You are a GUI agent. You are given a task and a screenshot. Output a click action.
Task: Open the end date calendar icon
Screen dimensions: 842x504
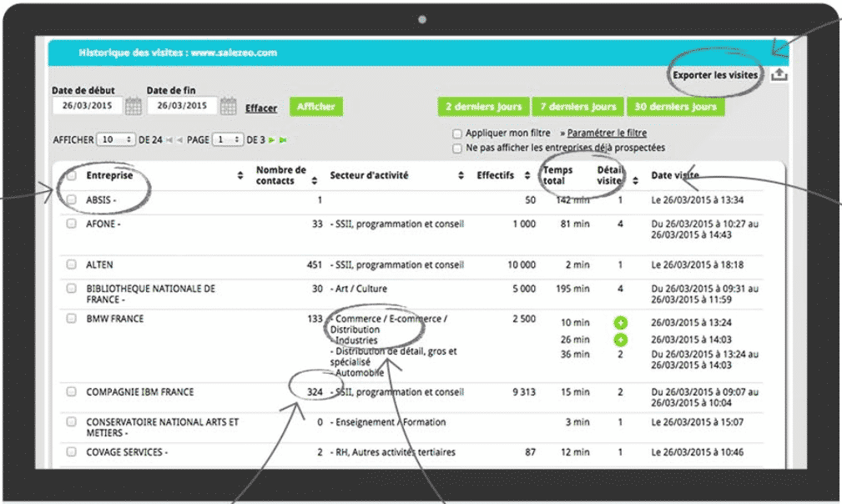pos(228,106)
